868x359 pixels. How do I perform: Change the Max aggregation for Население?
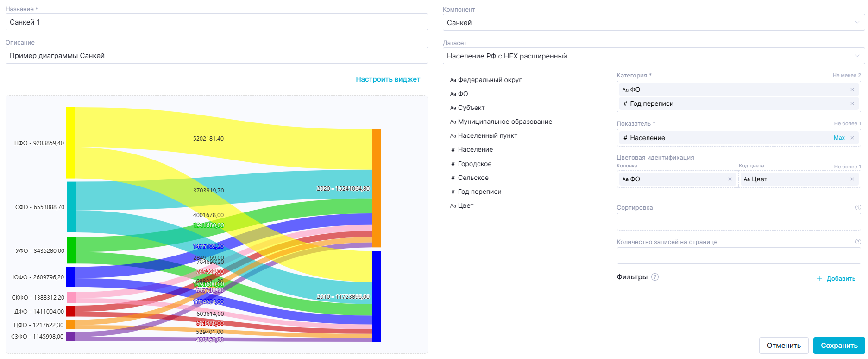(839, 138)
